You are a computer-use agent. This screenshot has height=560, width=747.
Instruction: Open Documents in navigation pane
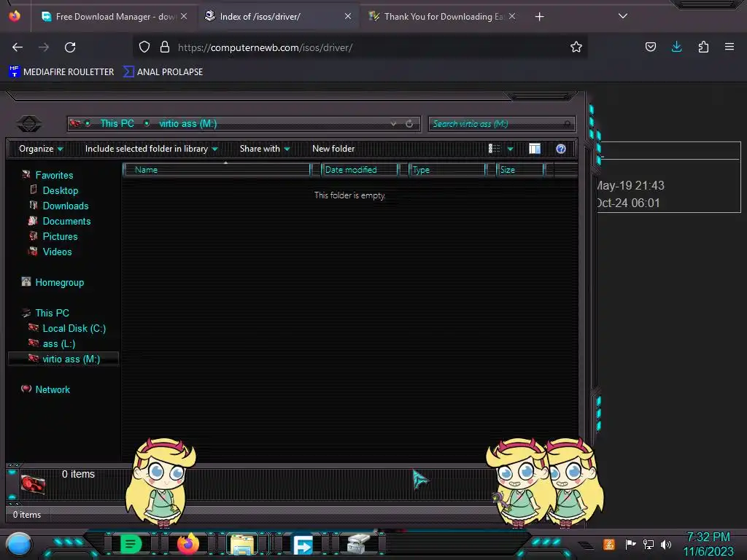66,221
